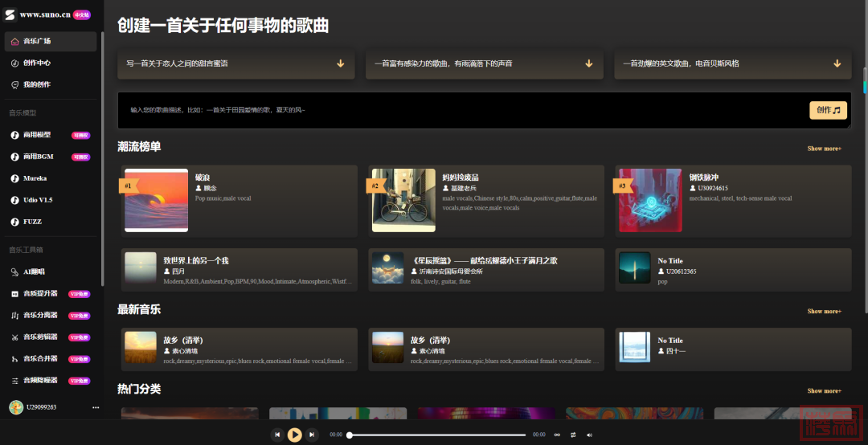Toggle the repeat mode icon

pos(573,435)
